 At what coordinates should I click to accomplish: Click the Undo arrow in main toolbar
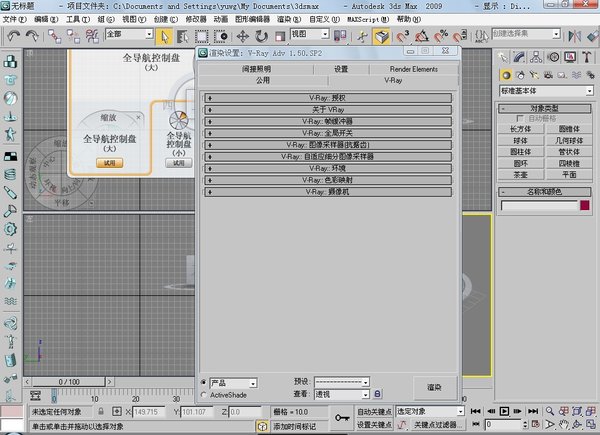click(14, 36)
